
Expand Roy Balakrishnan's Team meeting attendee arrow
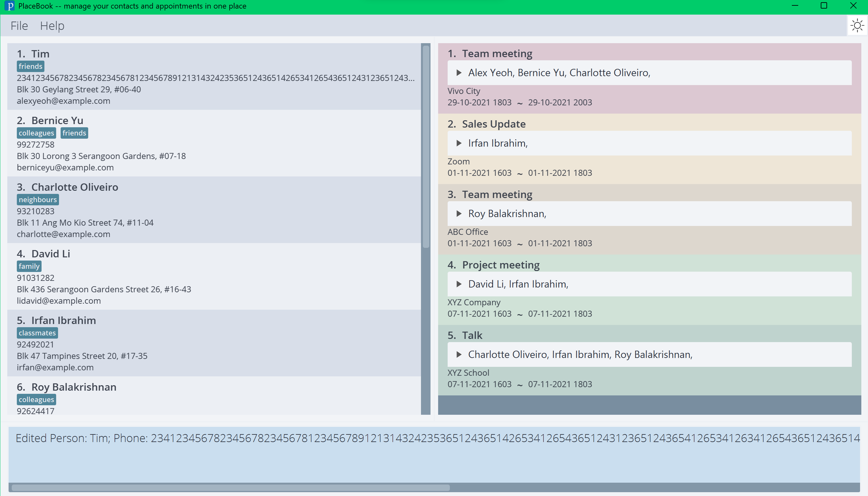[459, 214]
